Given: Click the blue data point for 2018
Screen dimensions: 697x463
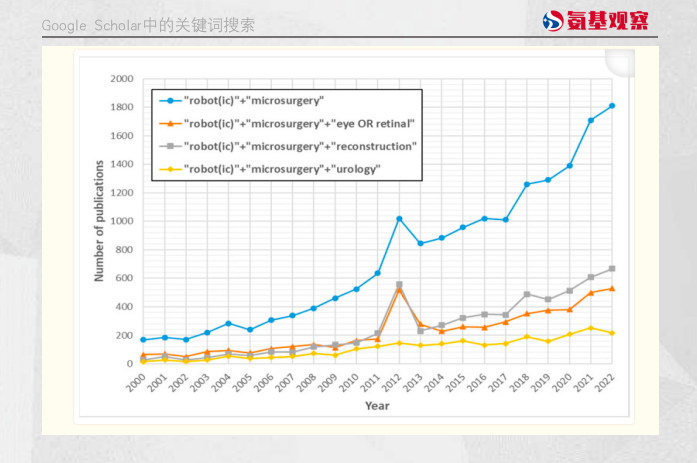Looking at the screenshot, I should click(527, 184).
